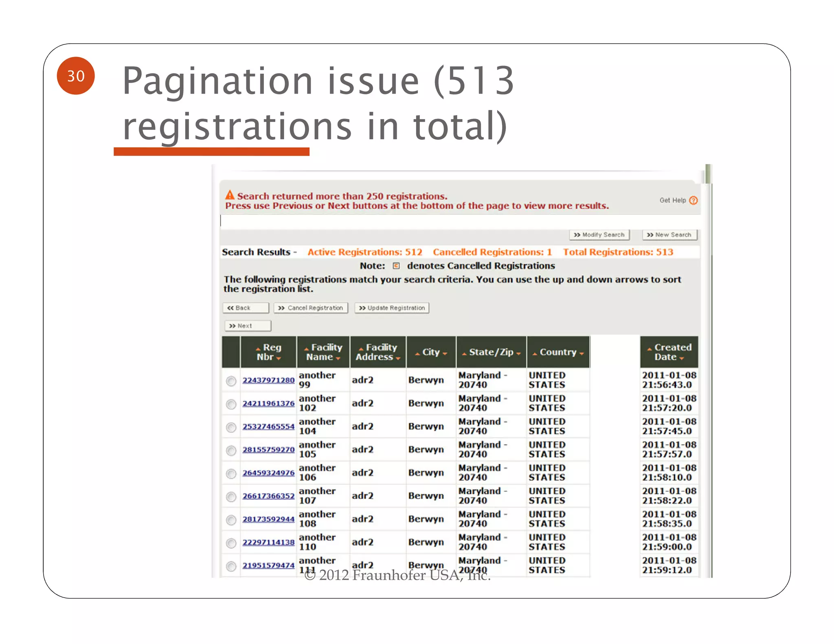Select radio button for registration 22437971280
Image resolution: width=834 pixels, height=644 pixels.
231,381
